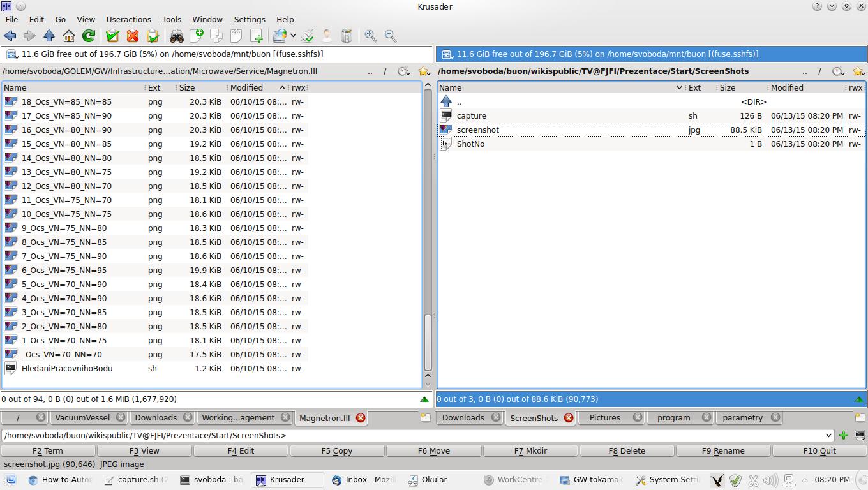Click the document with green plus badge

pyautogui.click(x=197, y=36)
